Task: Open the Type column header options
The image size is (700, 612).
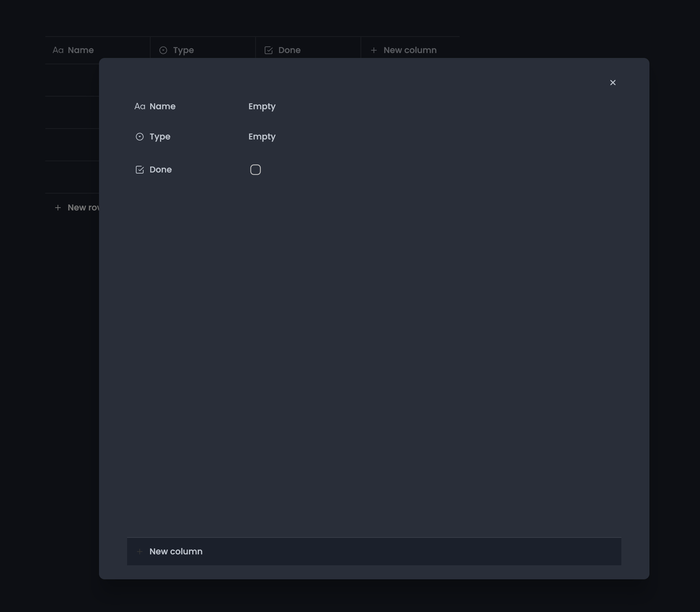Action: tap(184, 50)
